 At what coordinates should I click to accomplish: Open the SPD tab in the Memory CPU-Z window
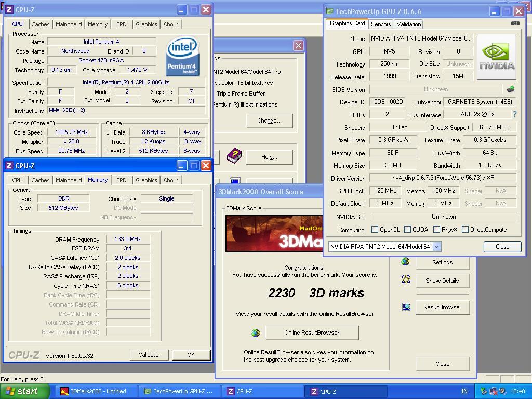click(x=121, y=180)
